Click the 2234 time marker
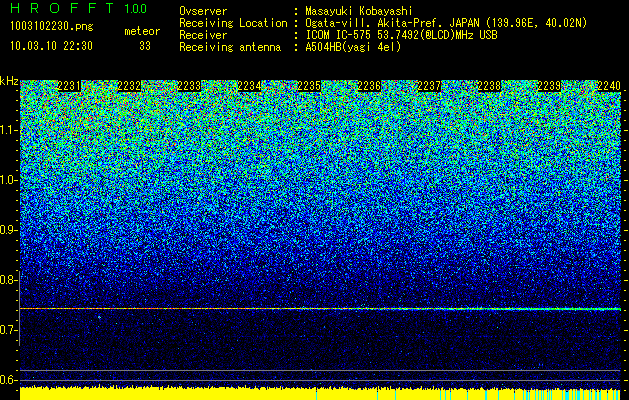Screen dimensions: 629x400 click(249, 86)
